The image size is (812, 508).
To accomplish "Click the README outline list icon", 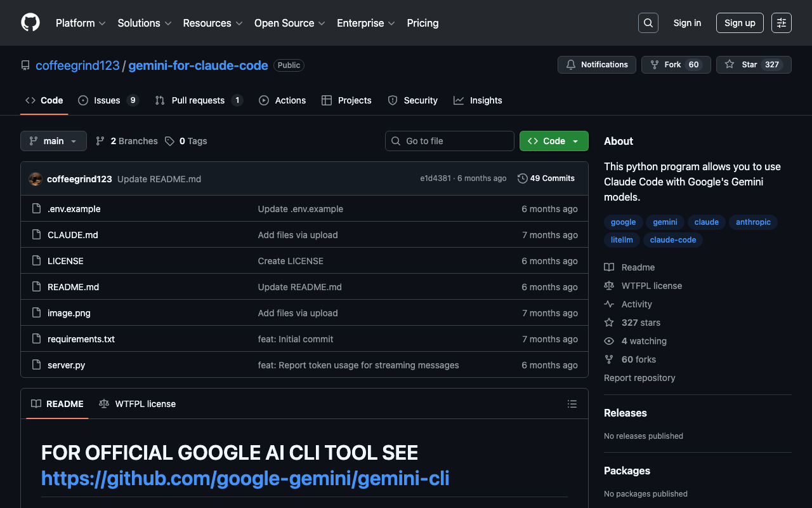I will point(572,404).
